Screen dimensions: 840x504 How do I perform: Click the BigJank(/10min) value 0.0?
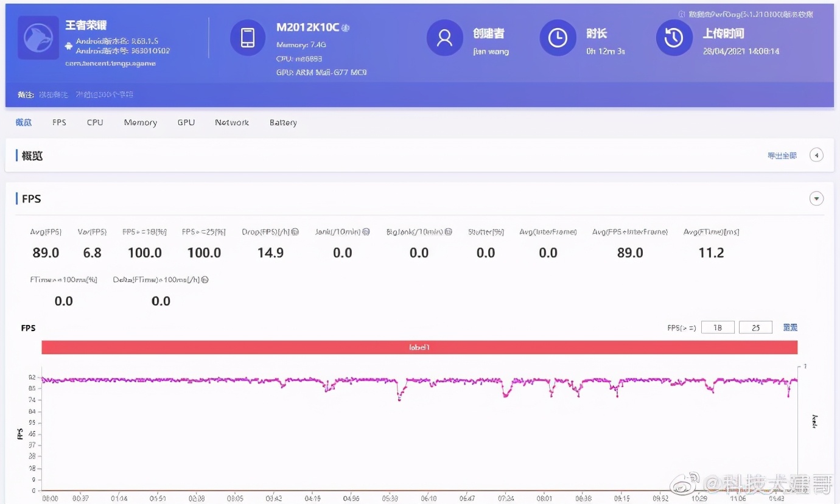[x=419, y=253]
